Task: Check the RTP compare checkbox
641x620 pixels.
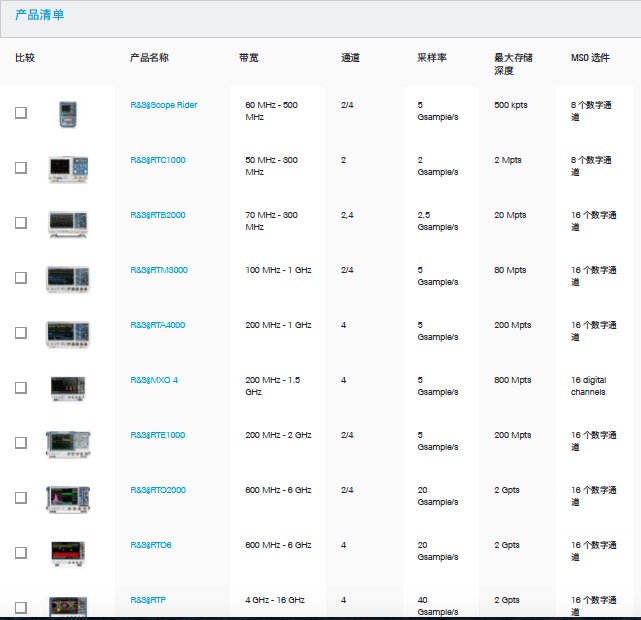Action: (21, 608)
